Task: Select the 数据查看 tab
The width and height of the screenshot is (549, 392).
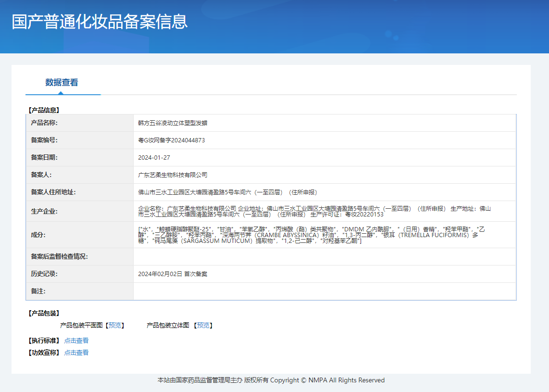Action: point(62,82)
